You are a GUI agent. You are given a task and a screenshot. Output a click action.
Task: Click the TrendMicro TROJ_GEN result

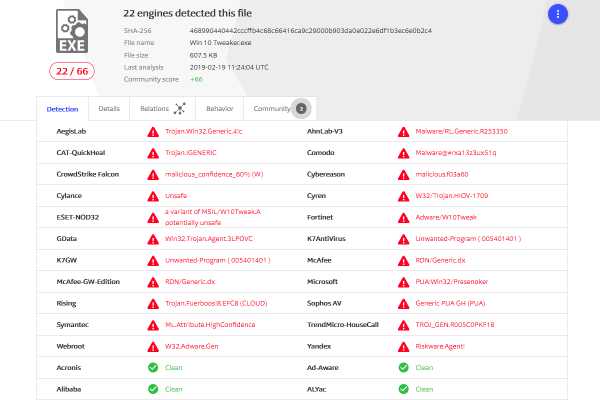tap(455, 325)
